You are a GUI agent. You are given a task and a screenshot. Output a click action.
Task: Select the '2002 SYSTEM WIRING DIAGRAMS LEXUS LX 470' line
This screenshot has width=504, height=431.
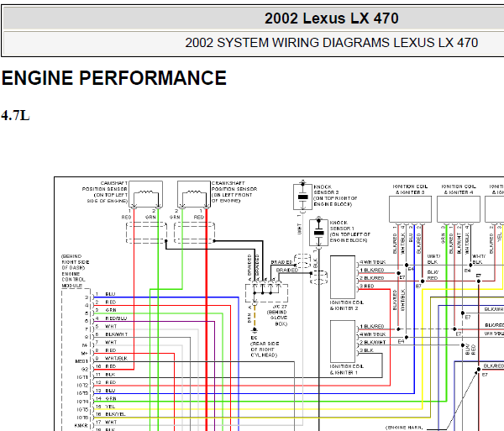coord(332,43)
